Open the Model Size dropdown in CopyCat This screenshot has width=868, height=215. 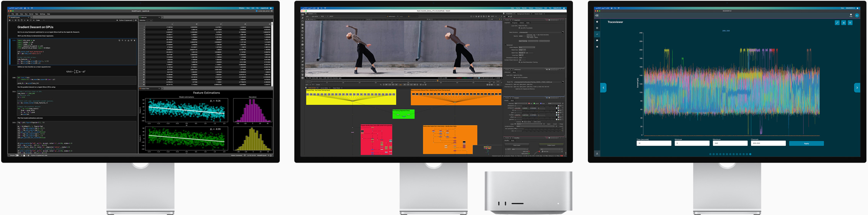pyautogui.click(x=522, y=50)
